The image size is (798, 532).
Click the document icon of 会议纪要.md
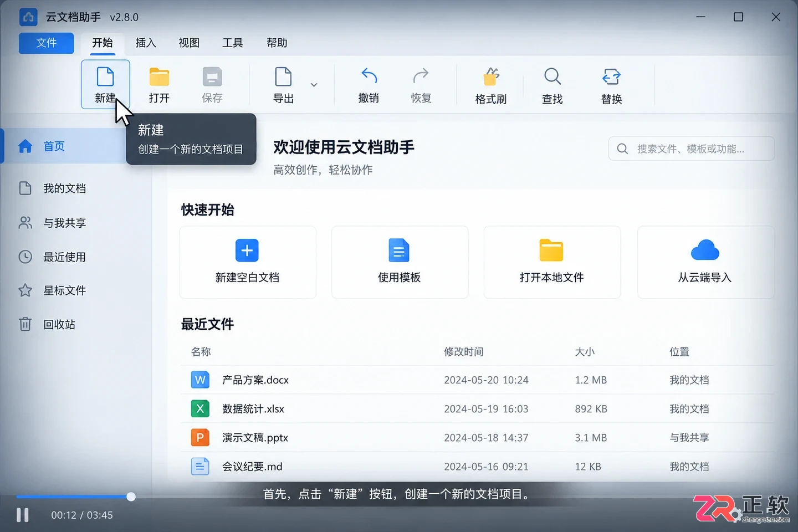200,466
